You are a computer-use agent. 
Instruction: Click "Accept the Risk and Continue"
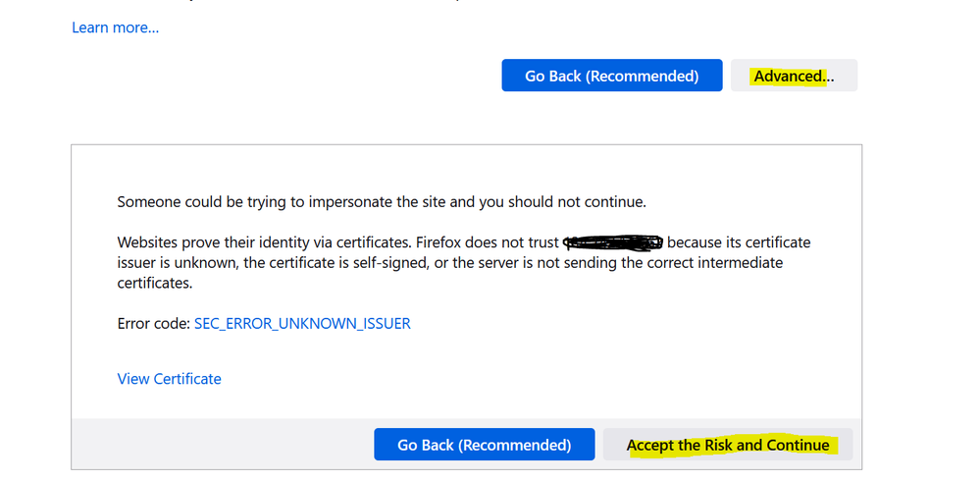click(727, 445)
